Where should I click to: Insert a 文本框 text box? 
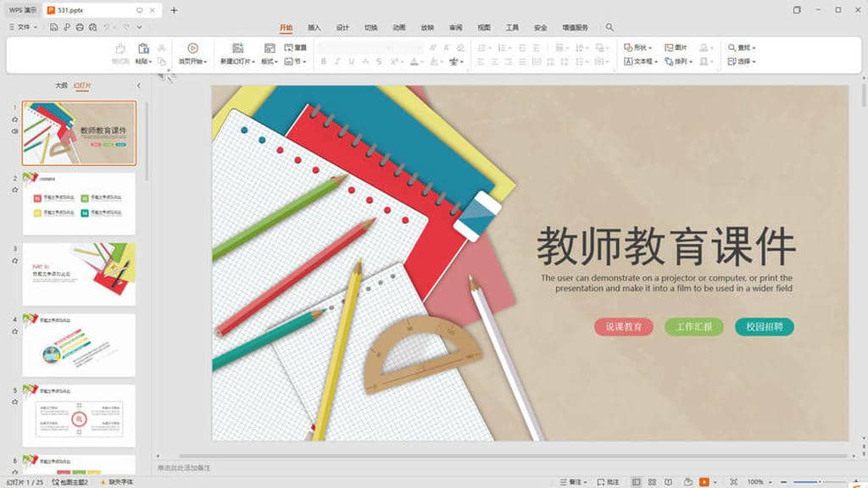(635, 61)
